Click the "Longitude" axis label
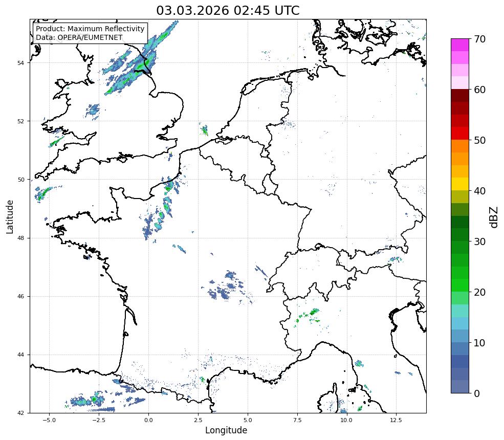Viewport: 504px width, 440px height. 226,430
